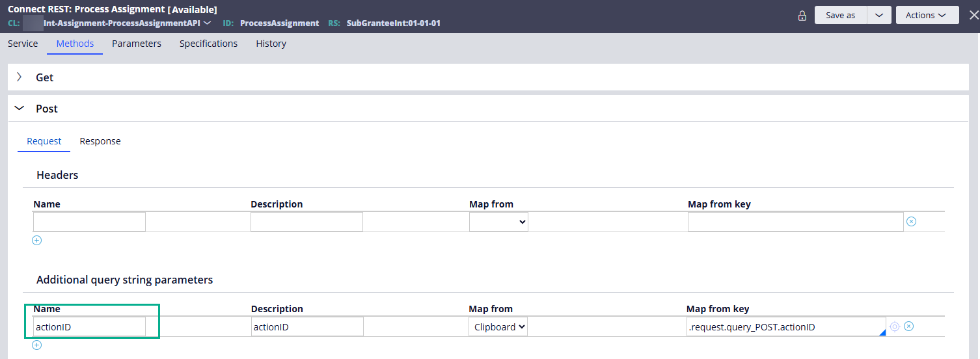Open the Actions menu
The image size is (980, 359).
(x=927, y=15)
